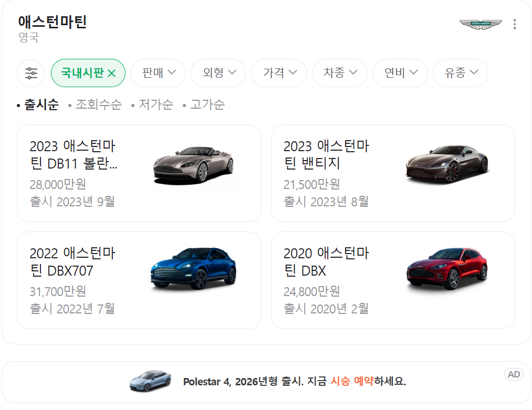Open the three-dot more options menu
This screenshot has height=410, width=532.
(x=515, y=24)
